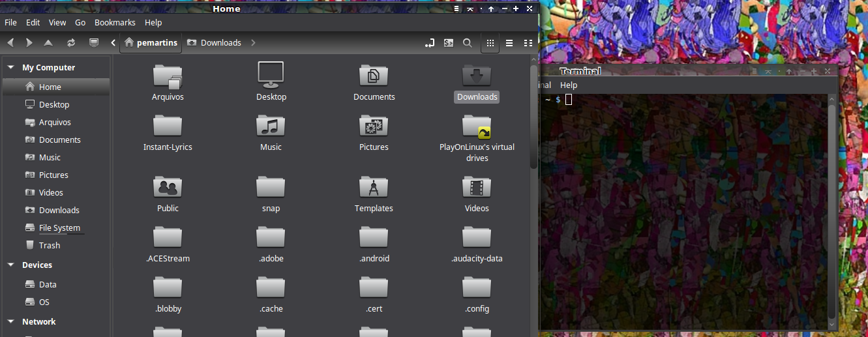This screenshot has width=868, height=337.
Task: Select the Public folder icon
Action: point(168,186)
